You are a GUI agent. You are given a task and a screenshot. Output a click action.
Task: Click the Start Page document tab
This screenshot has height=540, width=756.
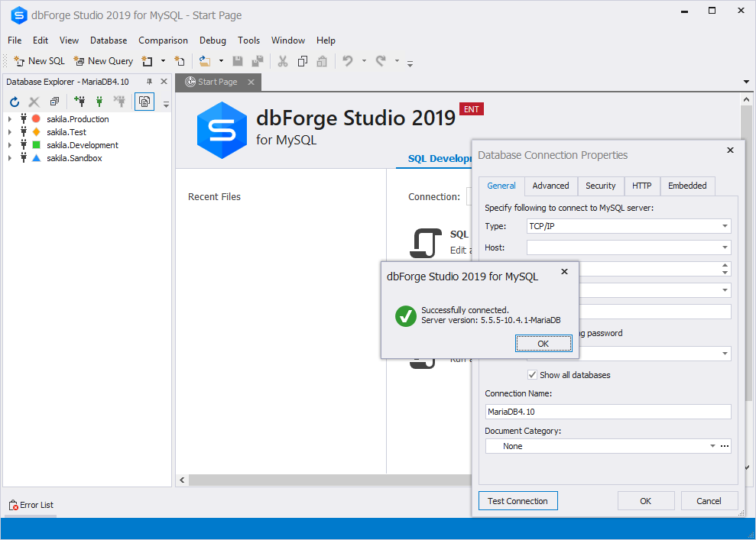[218, 82]
